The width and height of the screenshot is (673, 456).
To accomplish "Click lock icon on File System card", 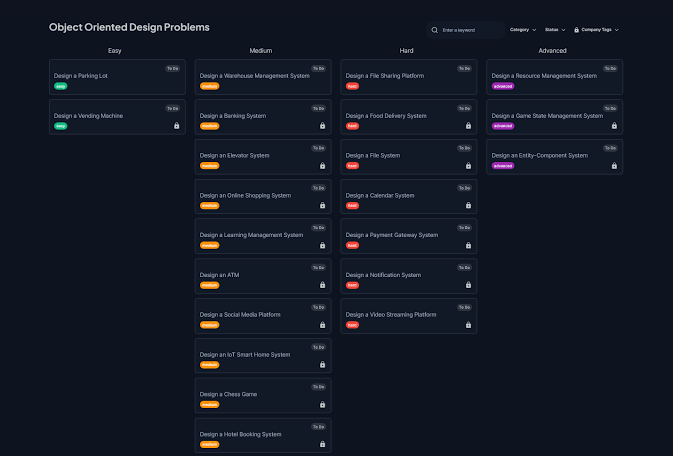I will pyautogui.click(x=468, y=166).
